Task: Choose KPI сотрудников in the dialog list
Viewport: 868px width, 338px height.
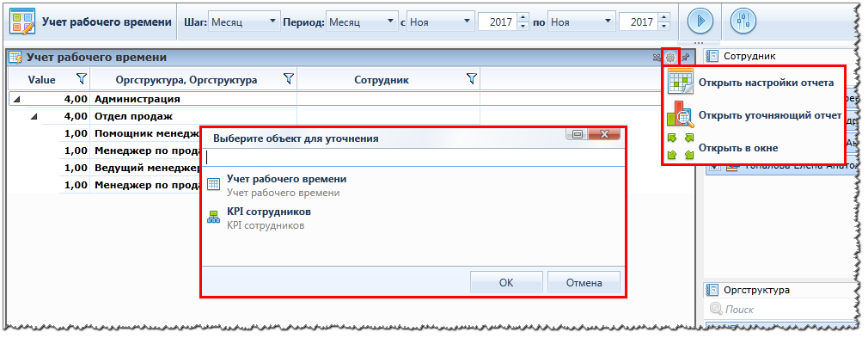Action: (413, 218)
